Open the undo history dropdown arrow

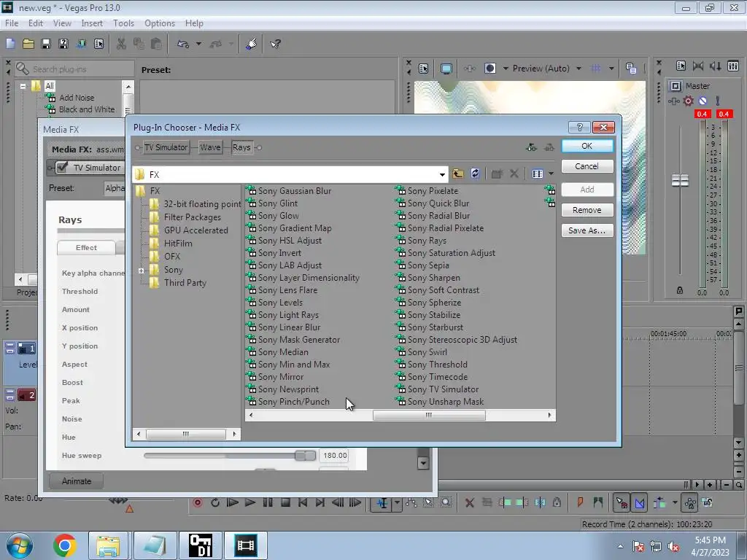click(198, 44)
